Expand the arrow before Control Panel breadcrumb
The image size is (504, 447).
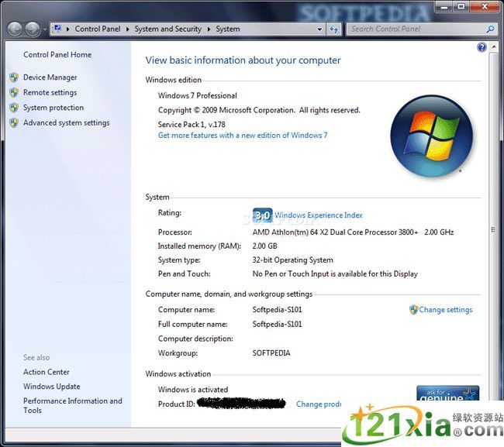click(67, 29)
